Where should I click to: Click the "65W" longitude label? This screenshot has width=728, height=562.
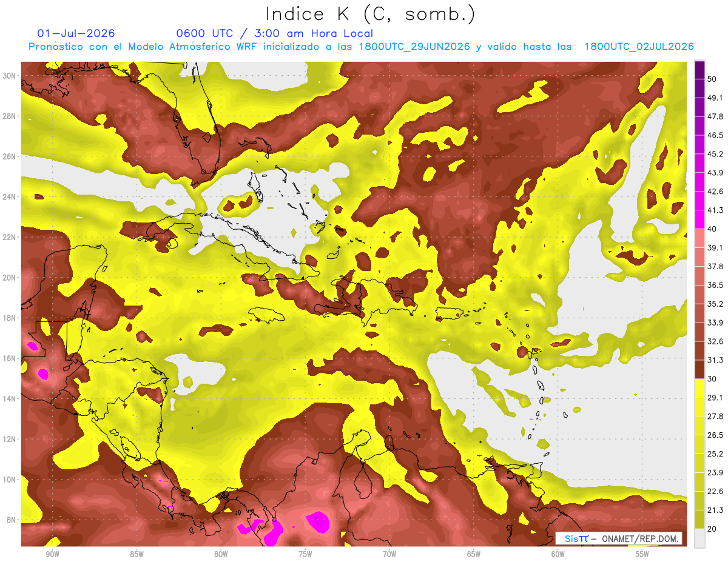(474, 554)
